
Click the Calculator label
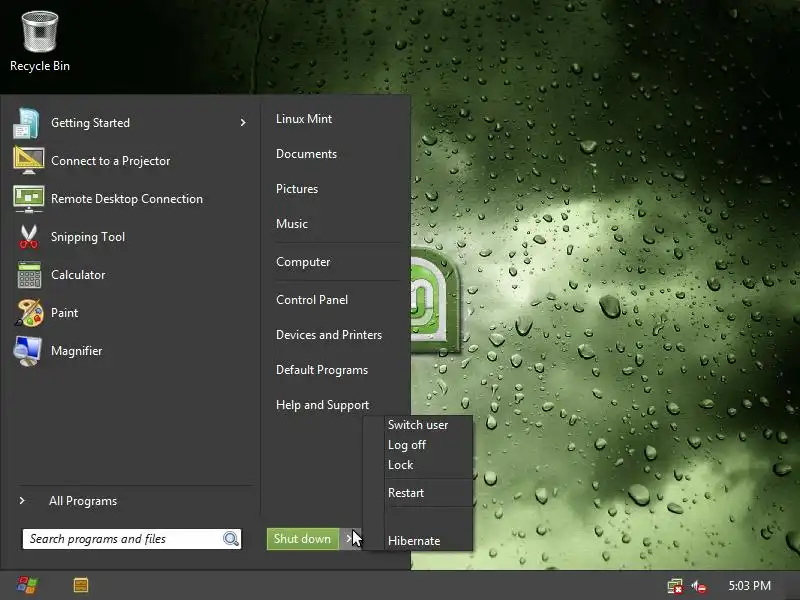pos(78,275)
